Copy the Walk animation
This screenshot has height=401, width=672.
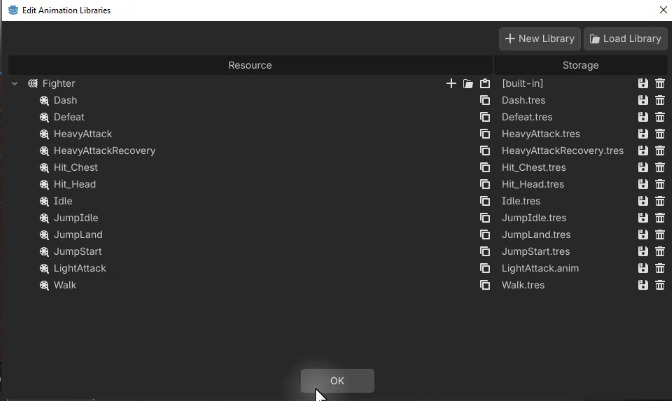pyautogui.click(x=485, y=285)
